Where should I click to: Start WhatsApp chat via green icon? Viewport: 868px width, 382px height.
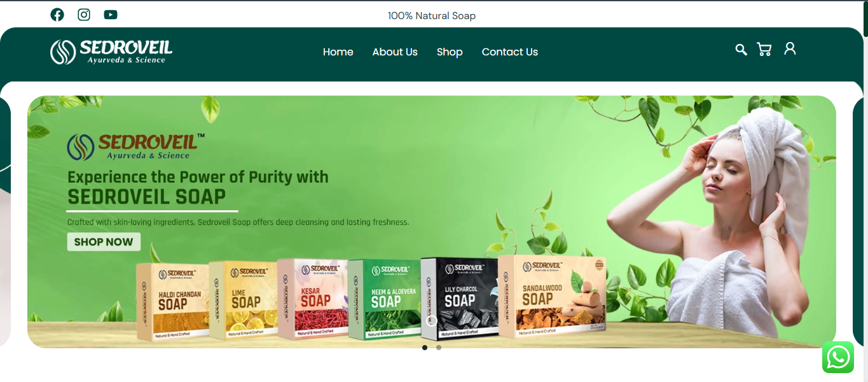[838, 357]
